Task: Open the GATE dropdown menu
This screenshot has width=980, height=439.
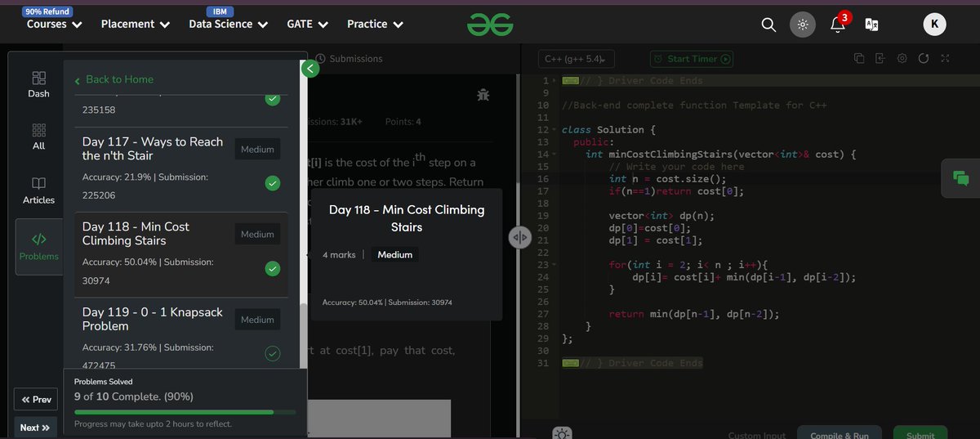Action: [x=308, y=25]
